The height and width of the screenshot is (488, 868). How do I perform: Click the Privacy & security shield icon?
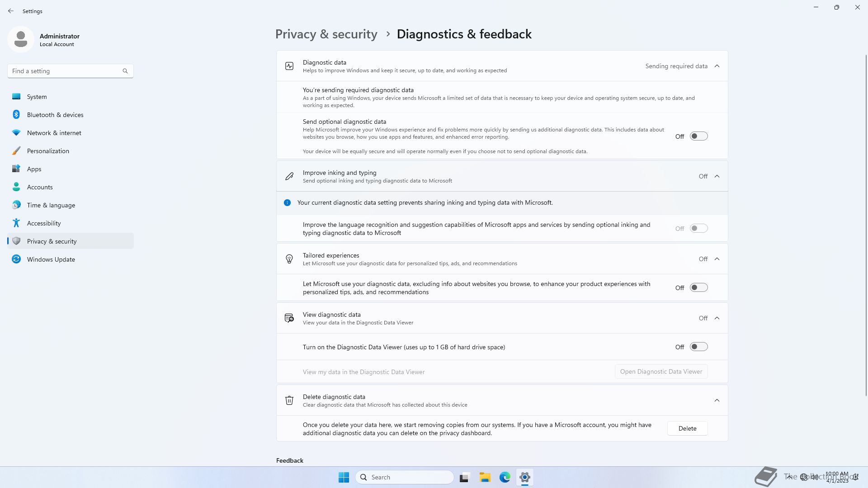[16, 241]
